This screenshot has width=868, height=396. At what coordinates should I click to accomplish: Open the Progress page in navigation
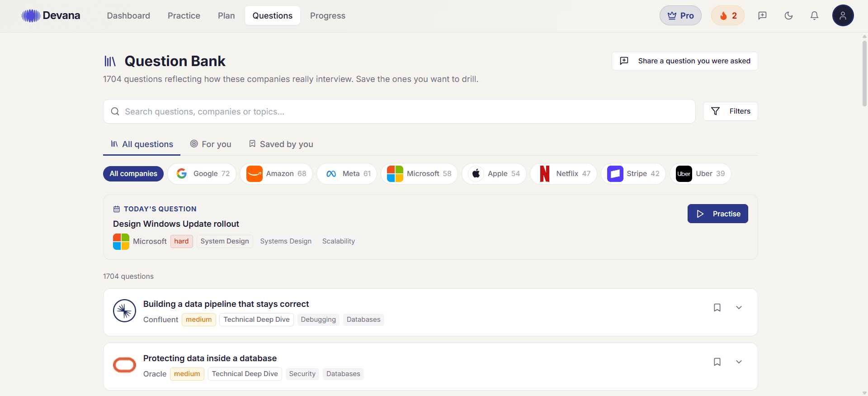pyautogui.click(x=328, y=16)
